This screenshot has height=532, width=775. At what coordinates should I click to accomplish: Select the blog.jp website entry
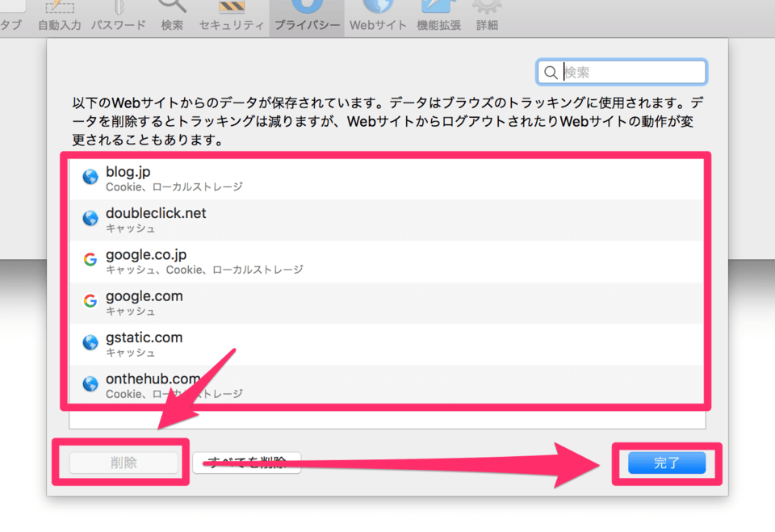coord(387,178)
